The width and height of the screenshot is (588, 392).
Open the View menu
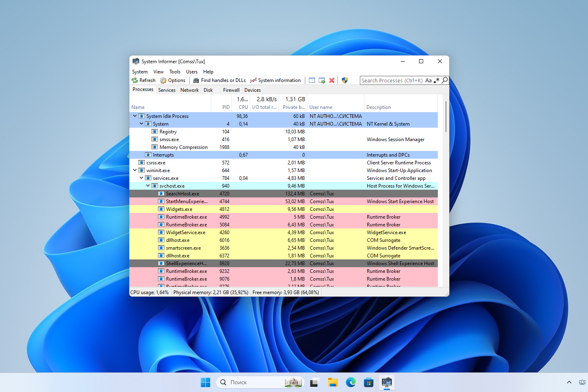[159, 72]
